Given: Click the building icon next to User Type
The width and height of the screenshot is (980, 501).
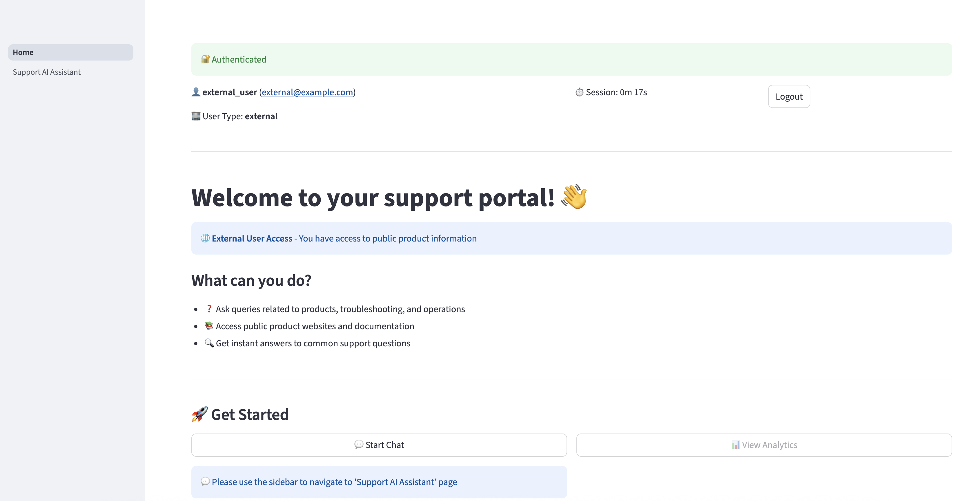Looking at the screenshot, I should (195, 116).
